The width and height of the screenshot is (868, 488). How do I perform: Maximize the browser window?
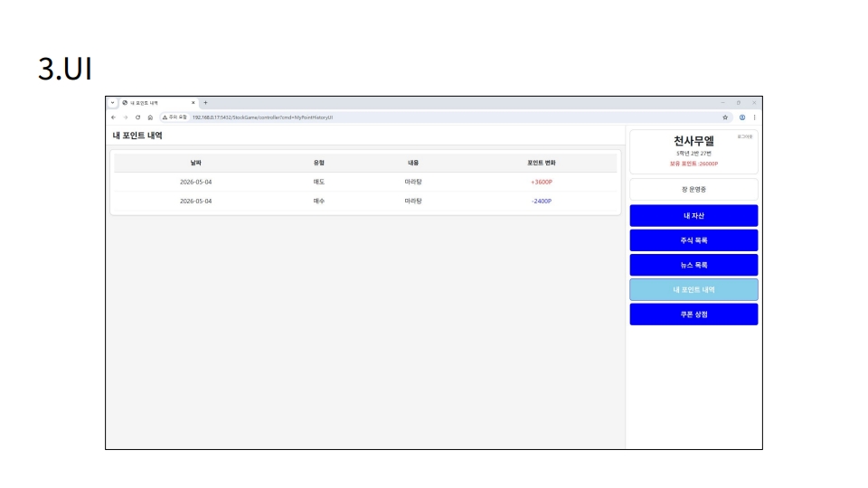[x=739, y=103]
